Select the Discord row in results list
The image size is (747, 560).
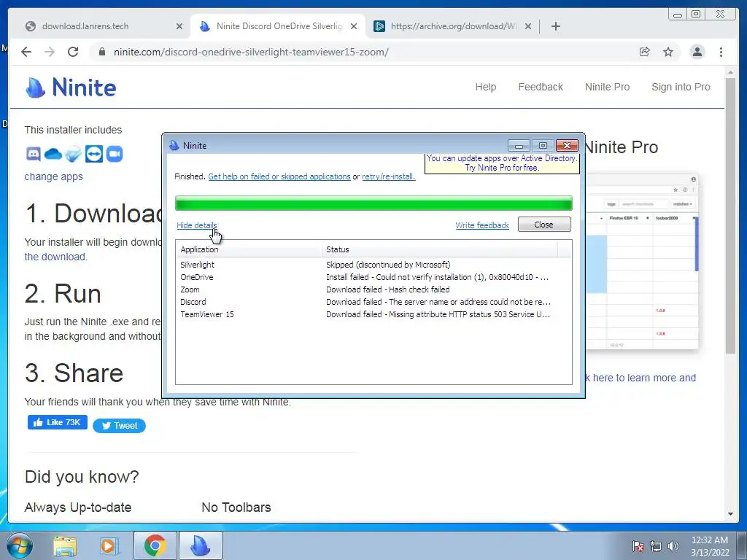click(373, 302)
